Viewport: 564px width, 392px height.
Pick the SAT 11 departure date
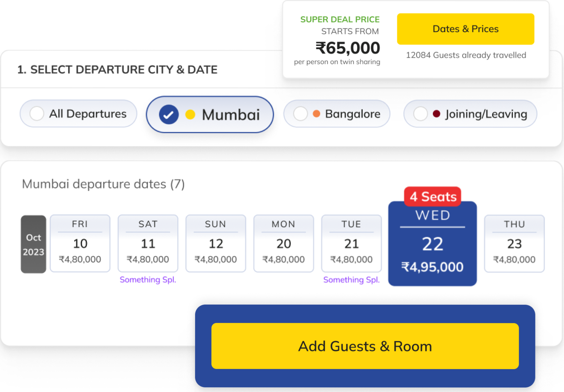pos(148,244)
